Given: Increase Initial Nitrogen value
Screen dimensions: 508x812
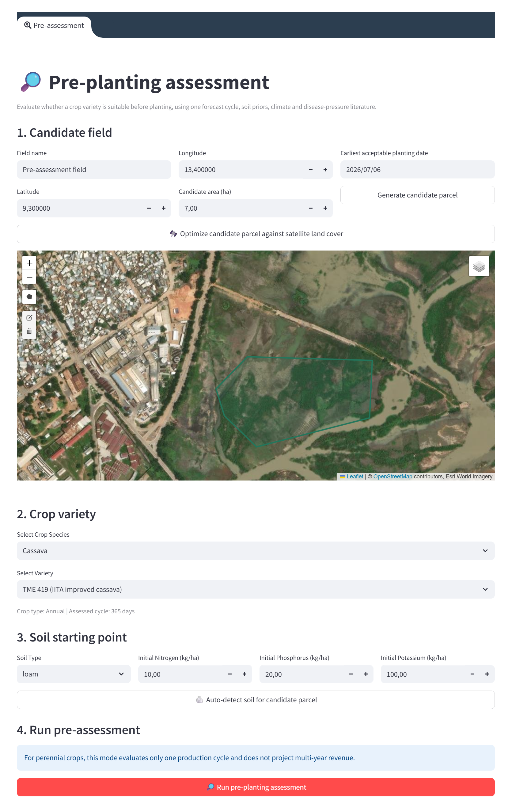Looking at the screenshot, I should pos(245,674).
